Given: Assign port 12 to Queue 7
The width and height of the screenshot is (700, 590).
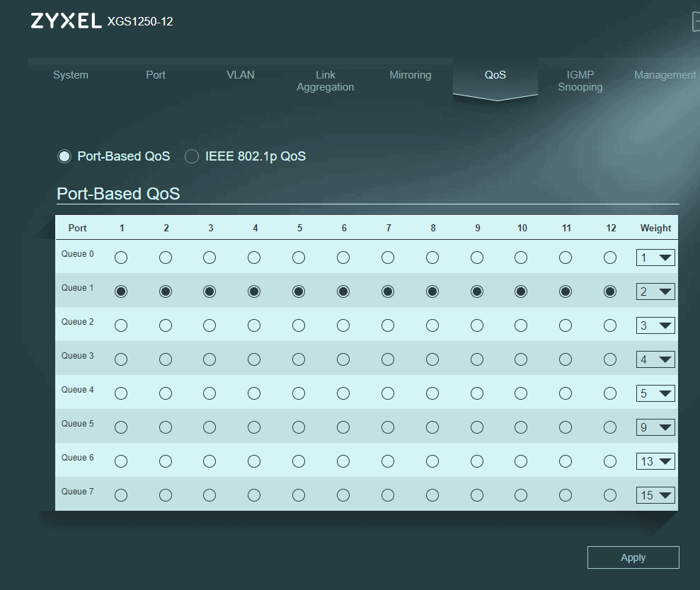Looking at the screenshot, I should tap(610, 495).
